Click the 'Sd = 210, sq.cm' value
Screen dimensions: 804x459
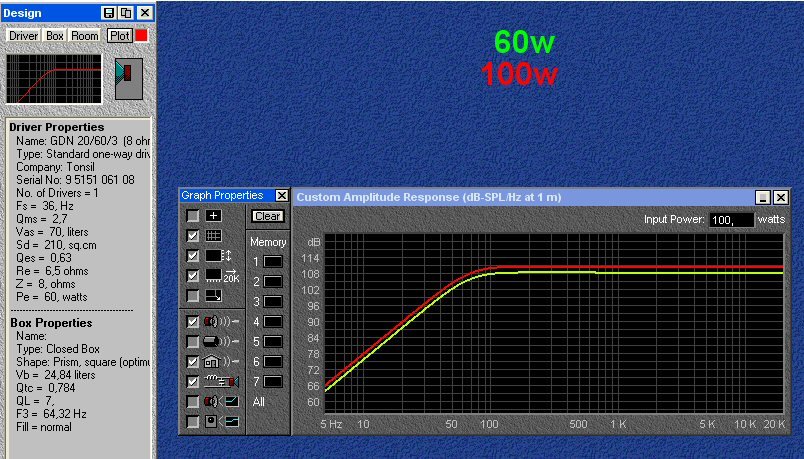click(x=56, y=245)
